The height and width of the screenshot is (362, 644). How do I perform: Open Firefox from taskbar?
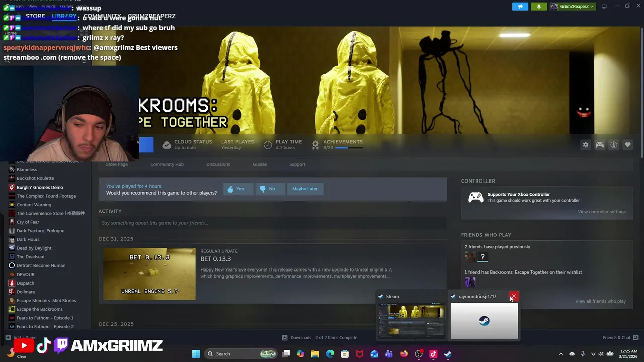404,354
